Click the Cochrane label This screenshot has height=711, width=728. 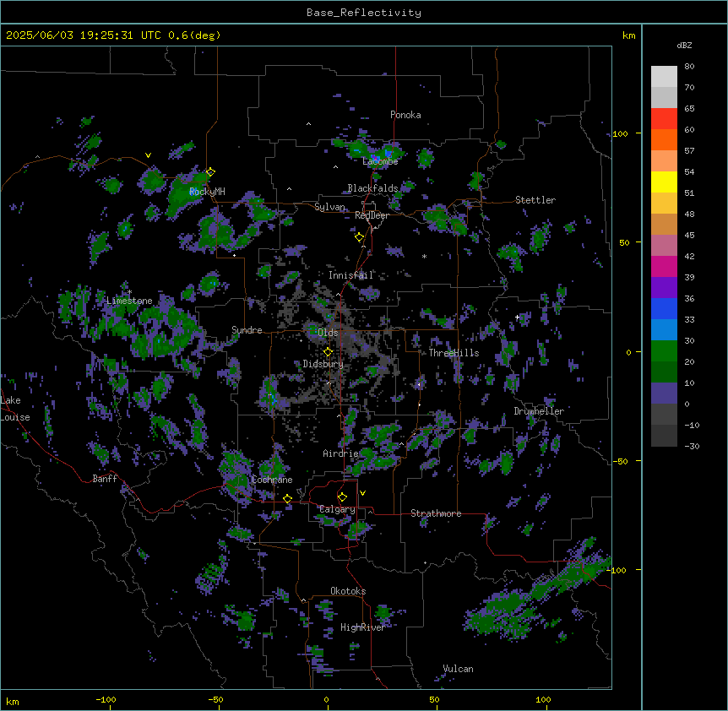pyautogui.click(x=272, y=480)
